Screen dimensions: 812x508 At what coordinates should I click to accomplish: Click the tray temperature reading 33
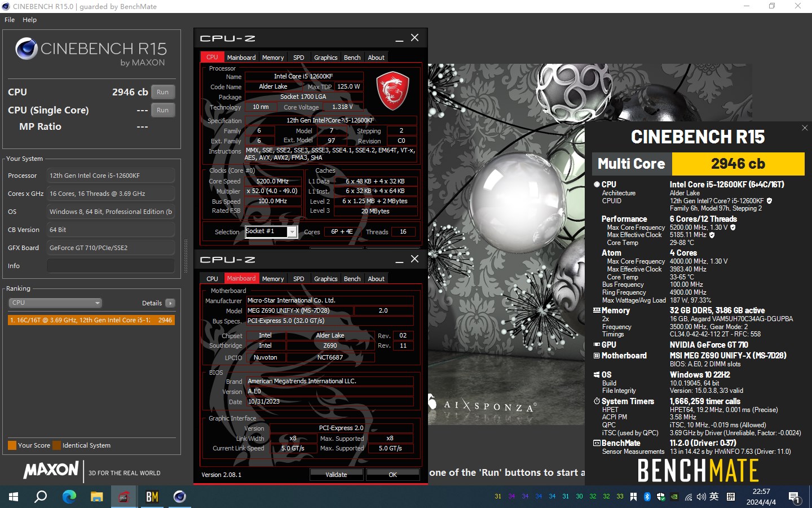click(x=620, y=497)
